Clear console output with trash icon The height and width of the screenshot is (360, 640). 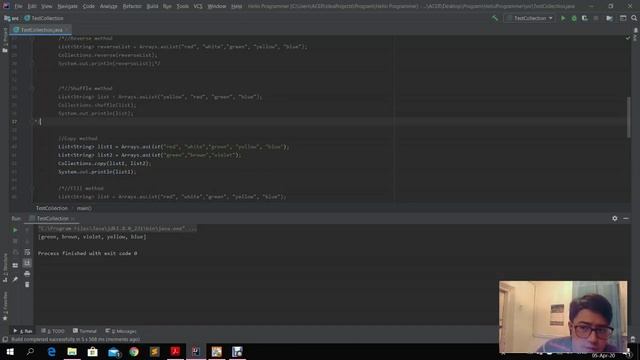click(27, 284)
